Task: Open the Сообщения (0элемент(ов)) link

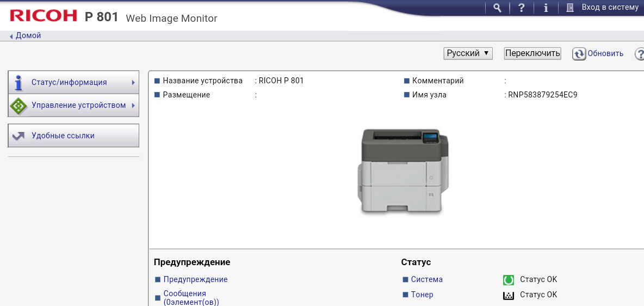Action: 191,298
